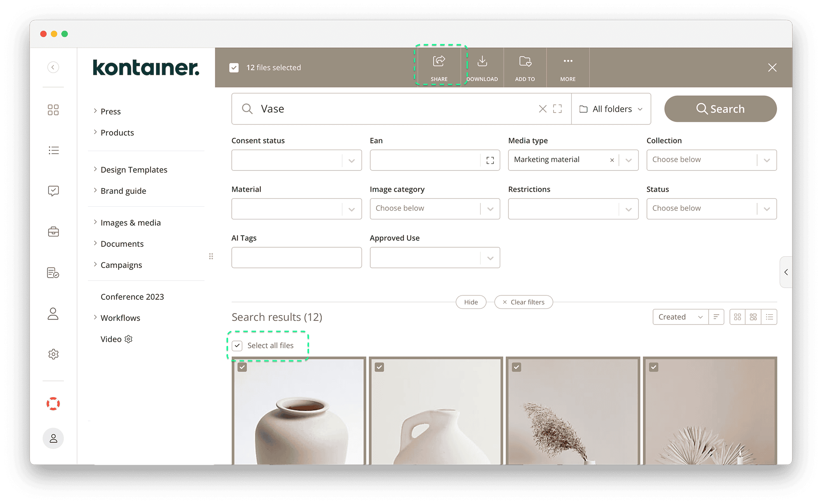The height and width of the screenshot is (504, 822).
Task: Switch to the grid view layout
Action: (x=737, y=317)
